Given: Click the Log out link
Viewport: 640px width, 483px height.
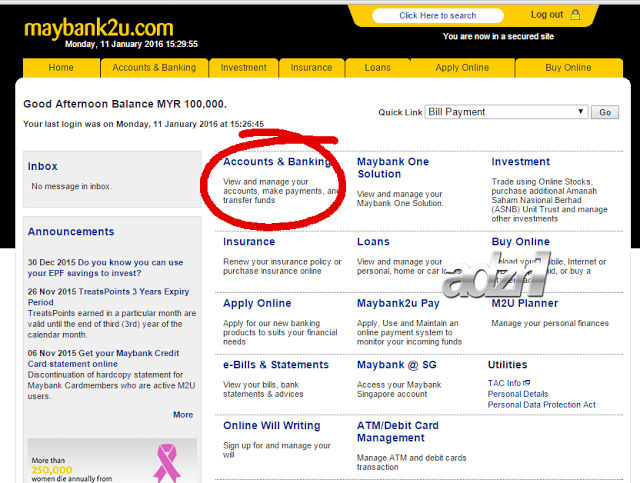Looking at the screenshot, I should point(547,15).
